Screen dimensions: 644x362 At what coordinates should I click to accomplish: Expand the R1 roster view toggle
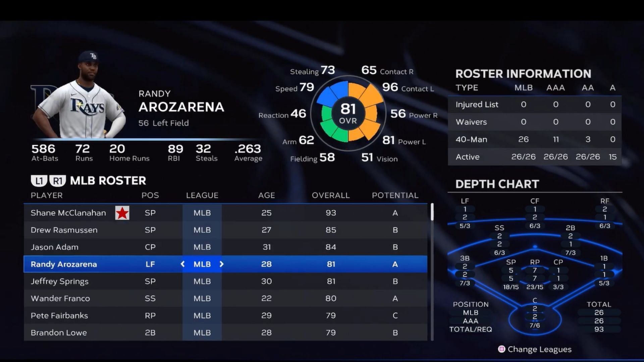57,180
